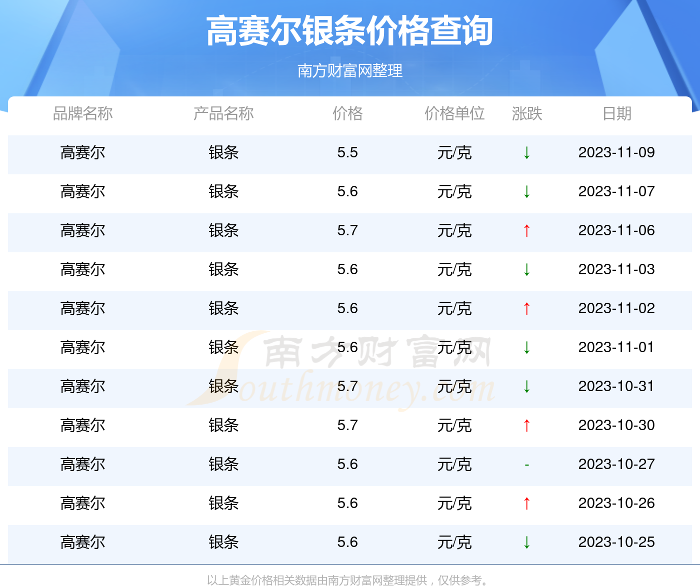This screenshot has height=588, width=700.
Task: Click price 5.5 in the 2023-11-09 row
Action: coord(347,152)
